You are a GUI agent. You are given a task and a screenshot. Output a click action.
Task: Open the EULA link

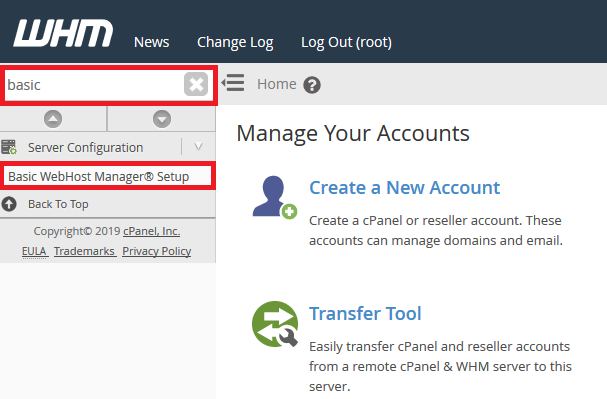[34, 251]
